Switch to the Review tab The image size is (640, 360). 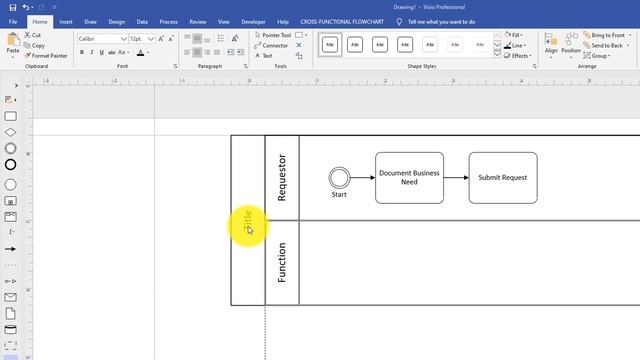198,22
